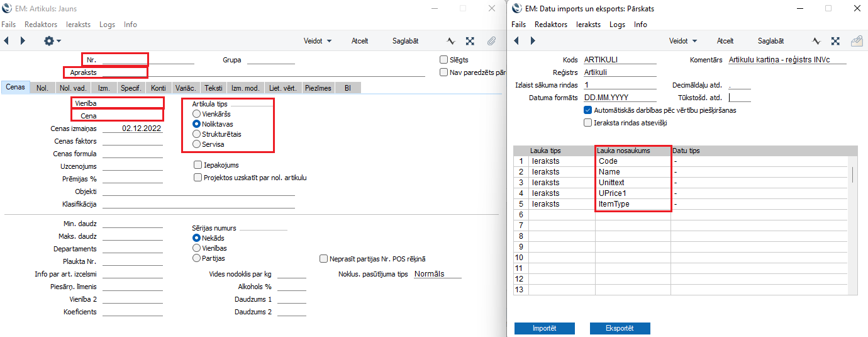Go to previous record in Datu imports window
Screen dimensions: 868x337
[516, 41]
